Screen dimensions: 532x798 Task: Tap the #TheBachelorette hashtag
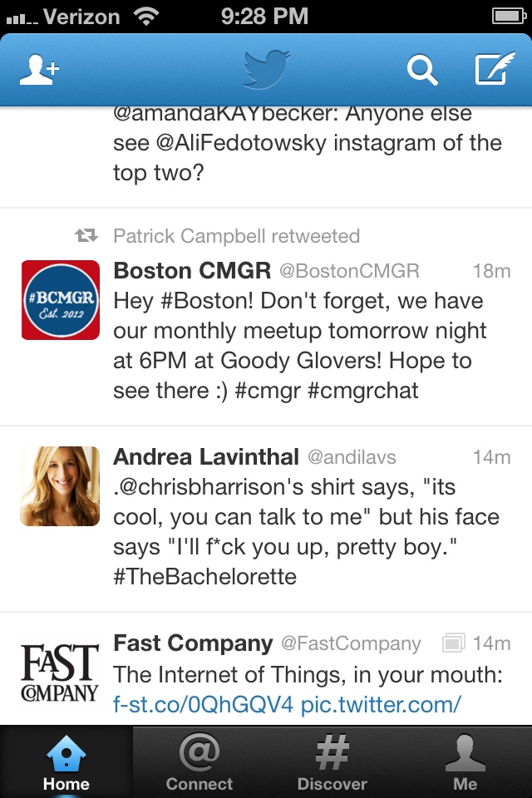pos(204,576)
